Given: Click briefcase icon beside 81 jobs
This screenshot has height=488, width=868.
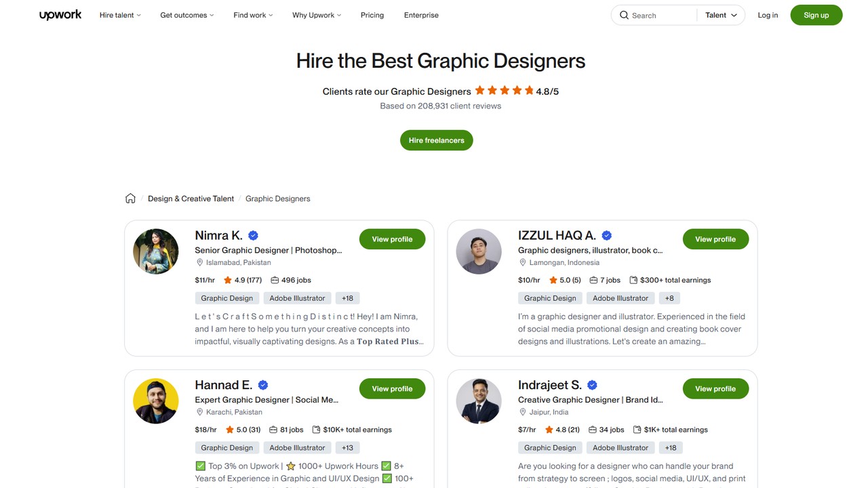Looking at the screenshot, I should click(273, 430).
